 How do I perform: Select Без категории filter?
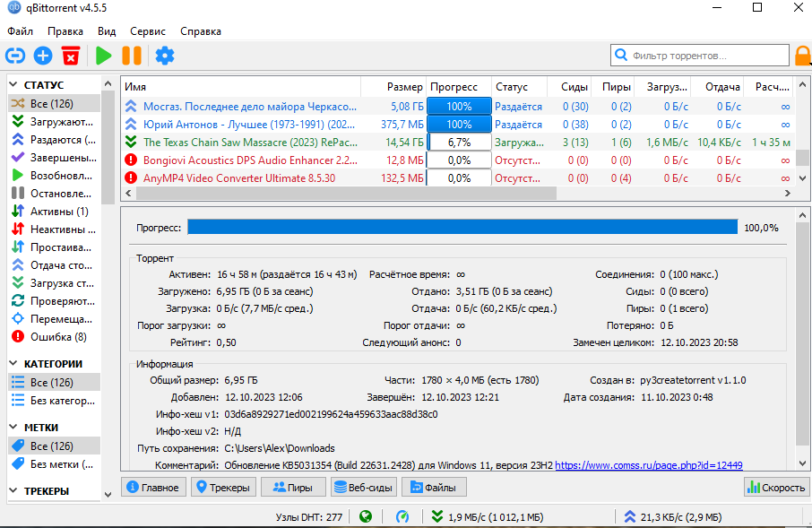pyautogui.click(x=55, y=401)
